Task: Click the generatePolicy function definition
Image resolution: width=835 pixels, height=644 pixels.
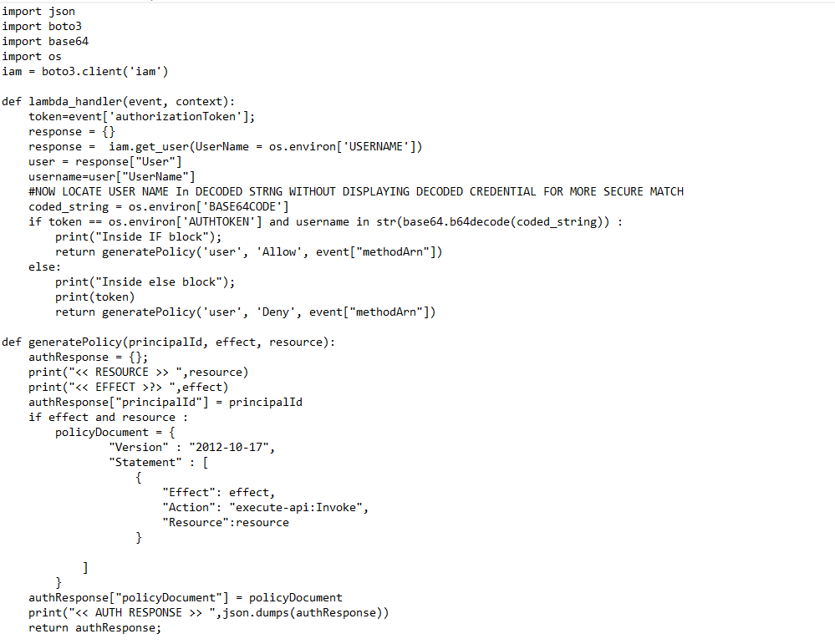Action: 168,342
